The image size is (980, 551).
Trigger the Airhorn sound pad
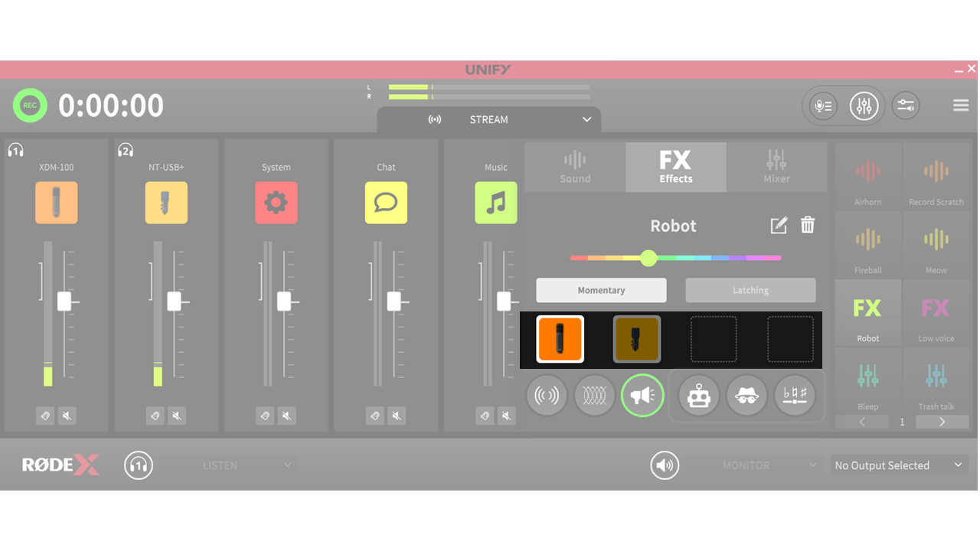tap(868, 177)
